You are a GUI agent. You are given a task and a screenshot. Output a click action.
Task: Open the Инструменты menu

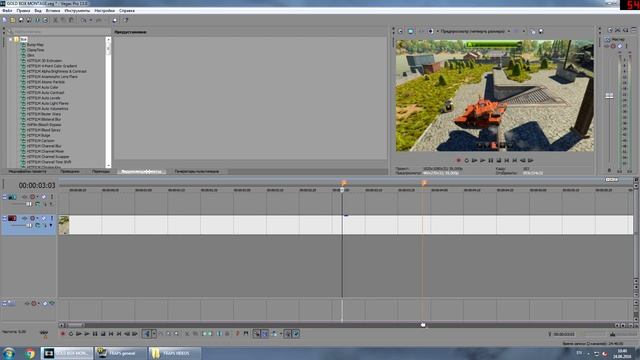(x=77, y=11)
